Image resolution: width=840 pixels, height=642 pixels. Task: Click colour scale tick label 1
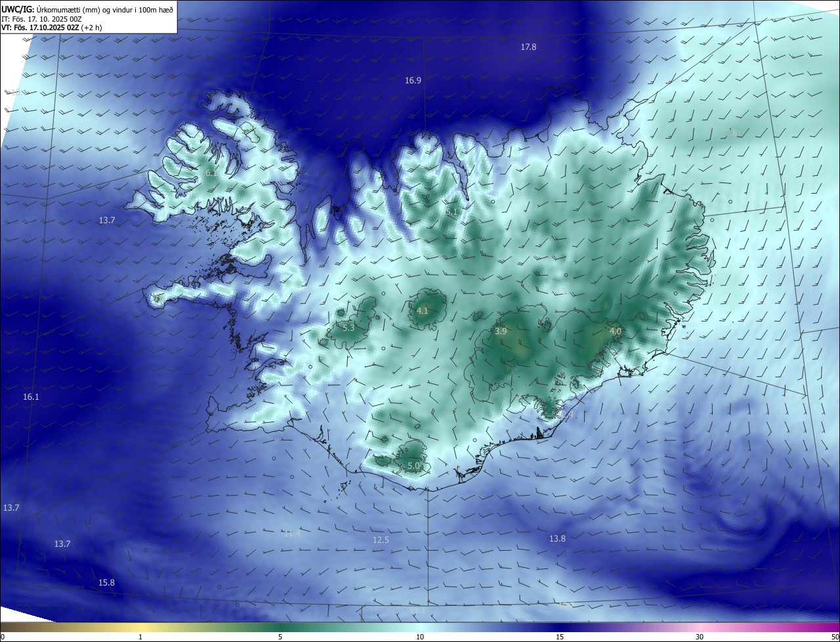coord(140,637)
